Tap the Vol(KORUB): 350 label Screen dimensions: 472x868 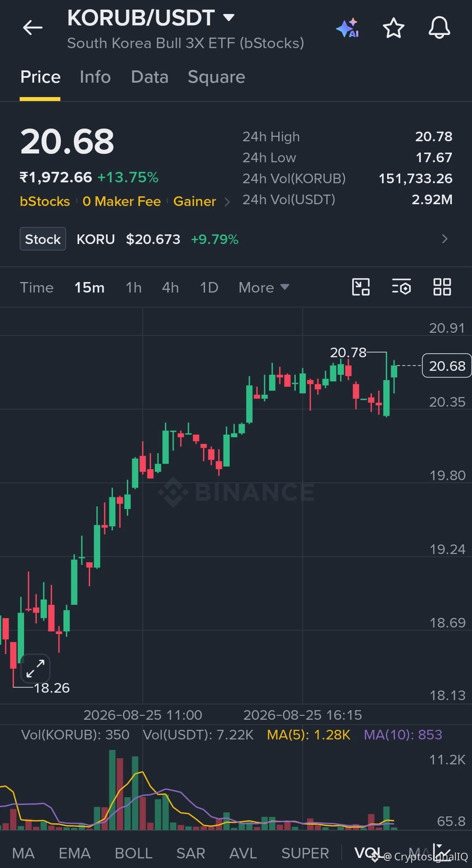pos(75,735)
